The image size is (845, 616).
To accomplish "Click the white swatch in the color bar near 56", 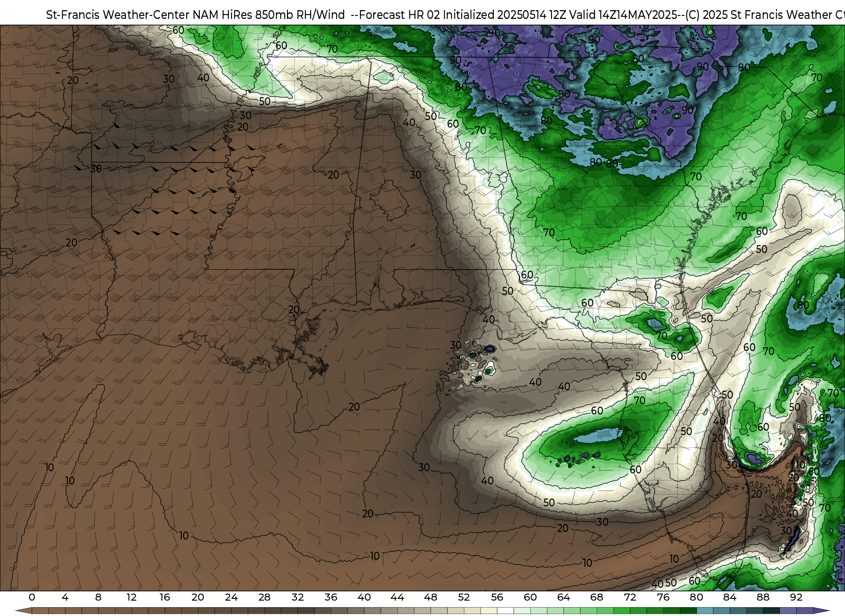I will click(505, 611).
